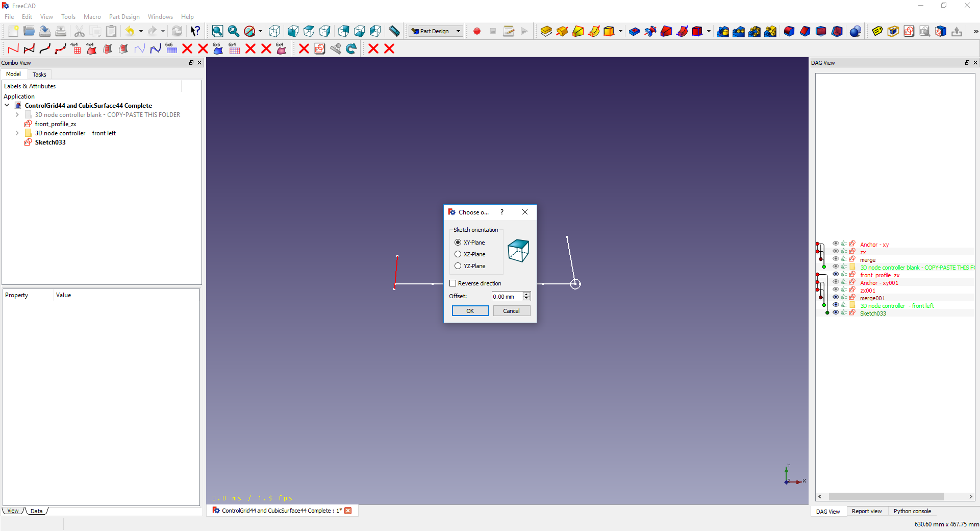Click the Boolean operation sphere icon

tap(856, 31)
